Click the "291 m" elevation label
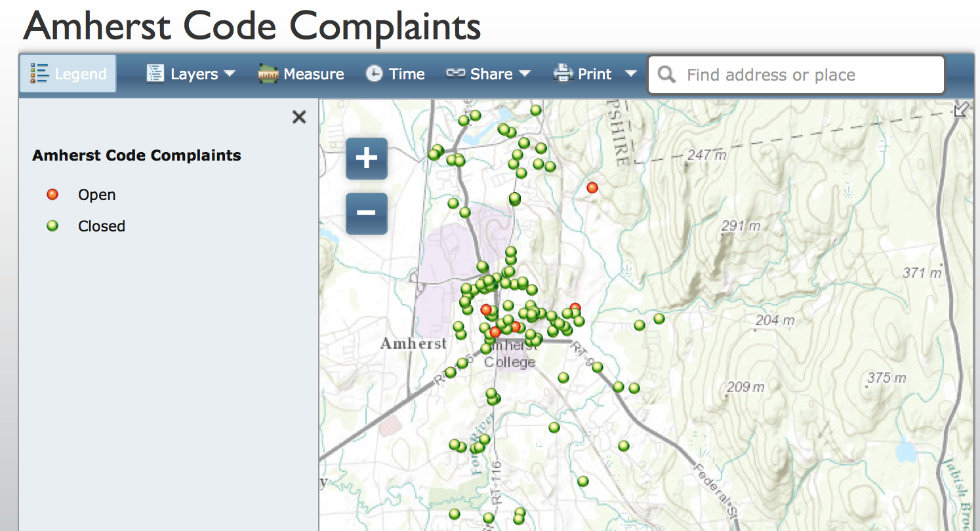The width and height of the screenshot is (980, 531). (x=741, y=226)
